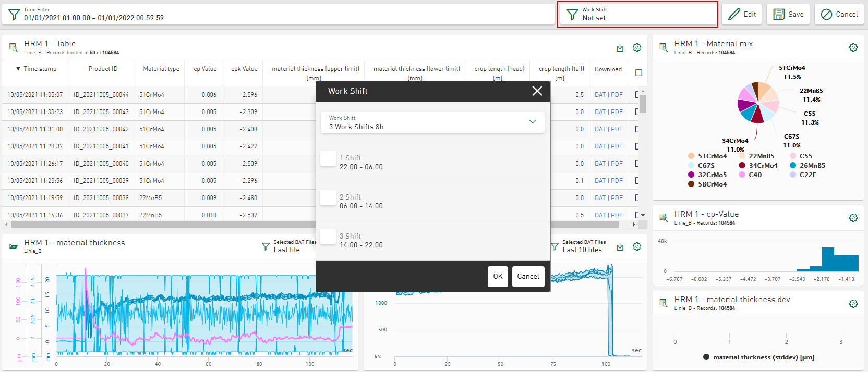Open DAT link for ID_20211005_00044
Image resolution: width=868 pixels, height=372 pixels.
pos(600,95)
